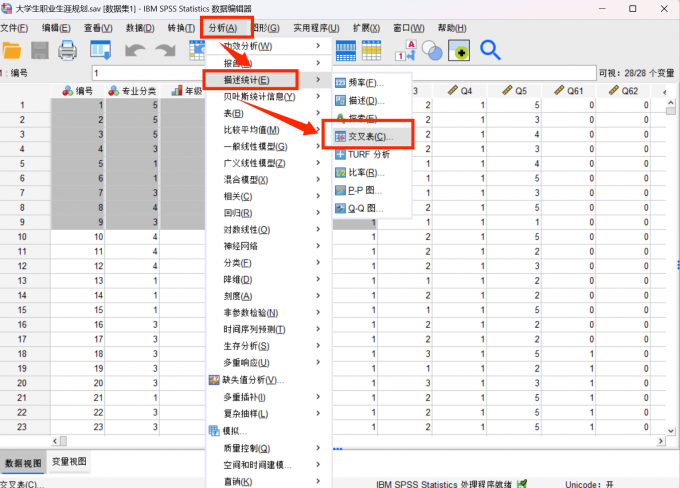The height and width of the screenshot is (488, 680).
Task: Open the 查看(V) menu
Action: pos(98,28)
